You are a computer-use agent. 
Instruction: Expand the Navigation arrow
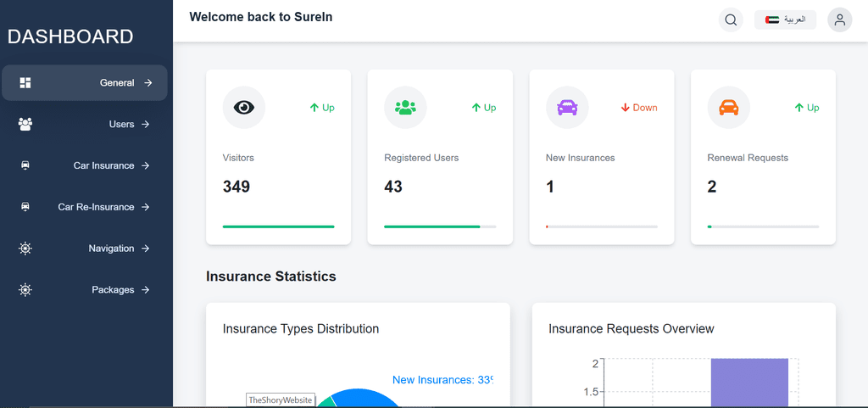pyautogui.click(x=146, y=249)
